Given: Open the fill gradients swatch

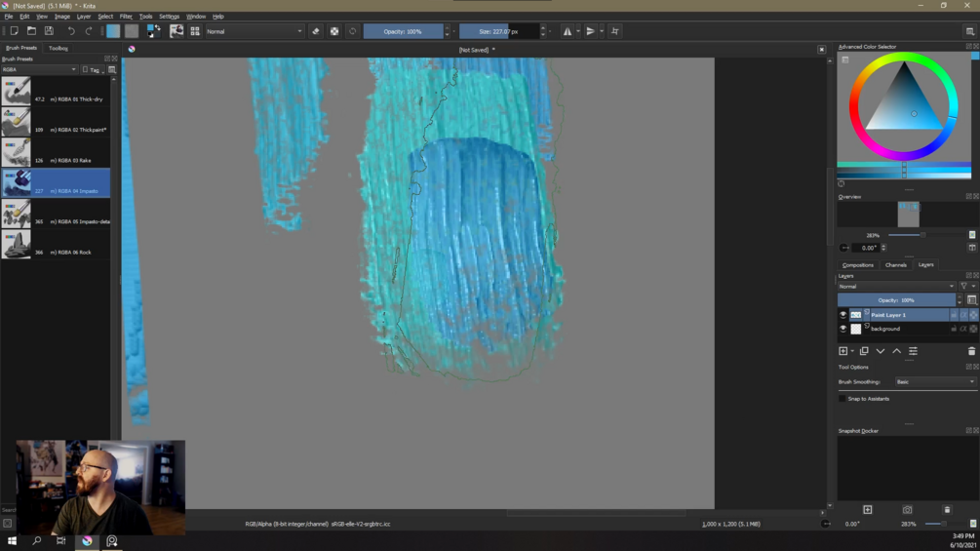Looking at the screenshot, I should 113,31.
